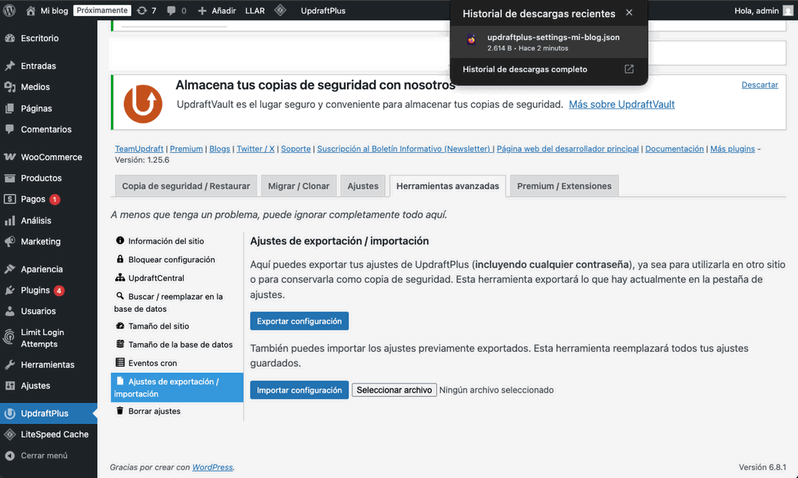Dismiss the UpdraftVault notice via Descartar
This screenshot has width=798, height=478.
tap(759, 85)
